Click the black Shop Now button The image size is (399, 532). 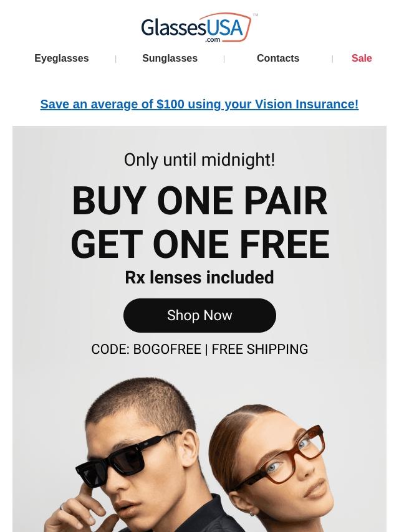199,315
